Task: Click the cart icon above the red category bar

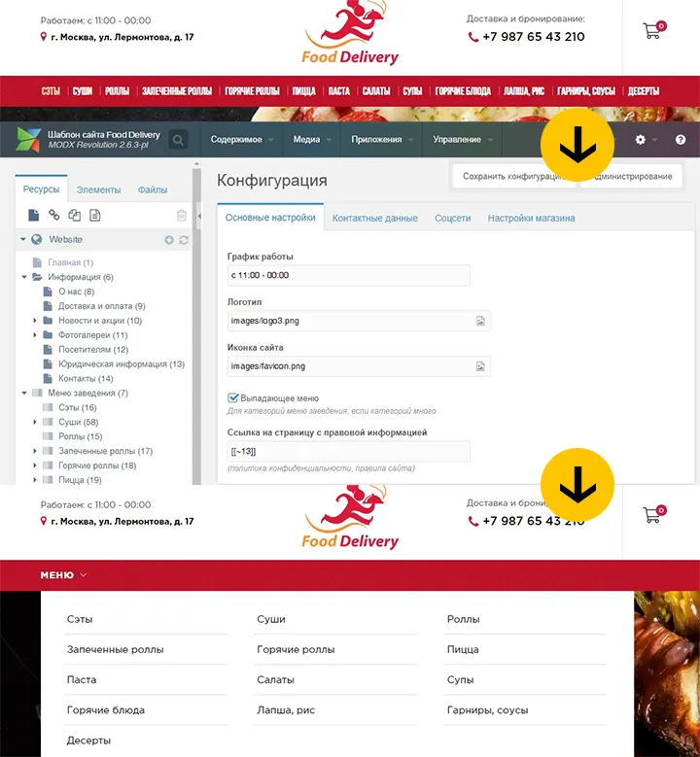Action: tap(654, 30)
